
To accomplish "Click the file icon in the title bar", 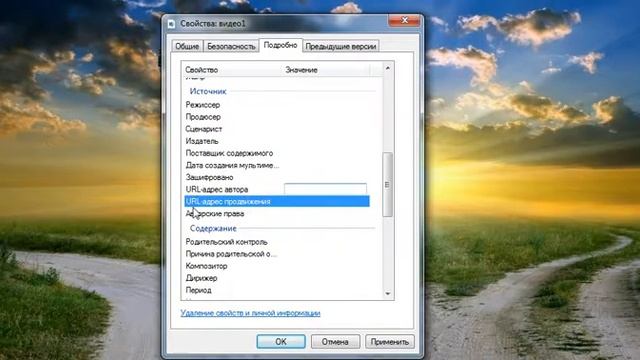I will (171, 24).
